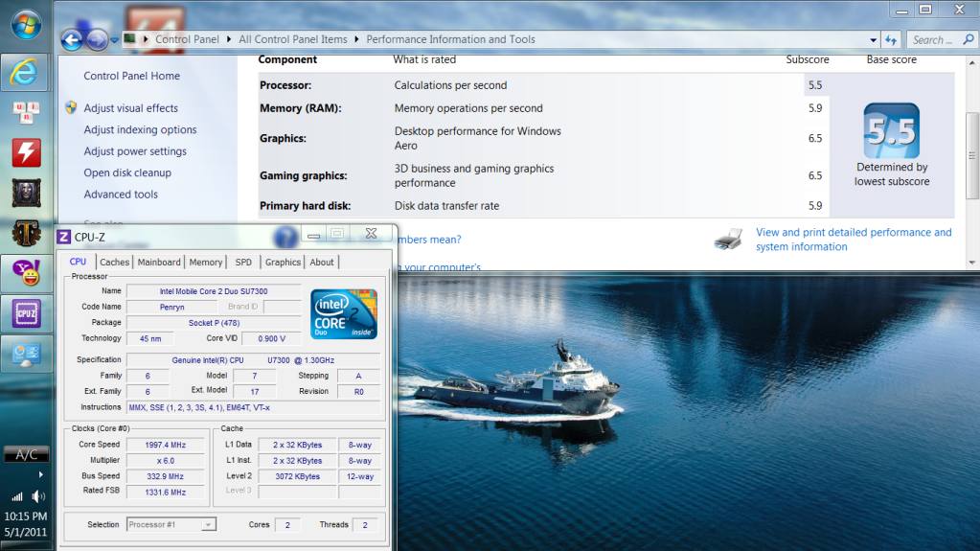View and print detailed performance information
The height and width of the screenshot is (551, 980).
854,240
